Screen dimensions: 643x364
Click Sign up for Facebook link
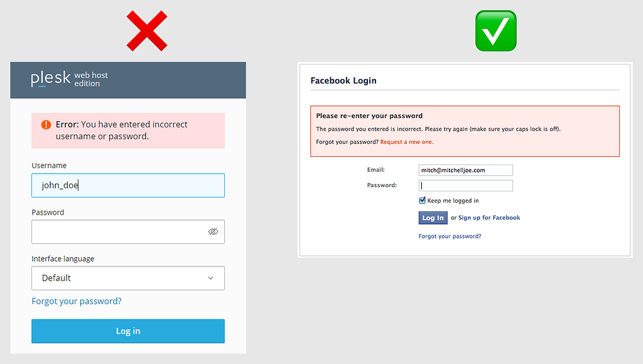489,218
